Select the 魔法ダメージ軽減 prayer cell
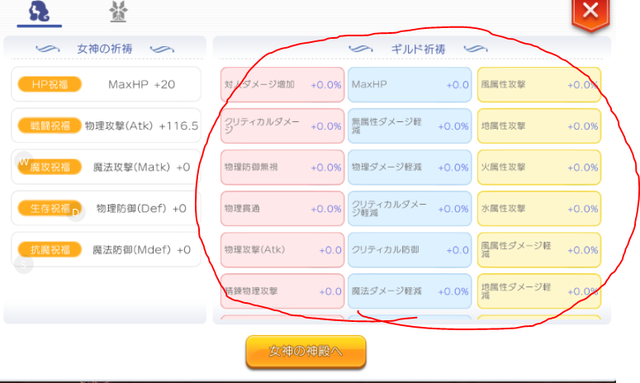This screenshot has height=383, width=640. 410,291
